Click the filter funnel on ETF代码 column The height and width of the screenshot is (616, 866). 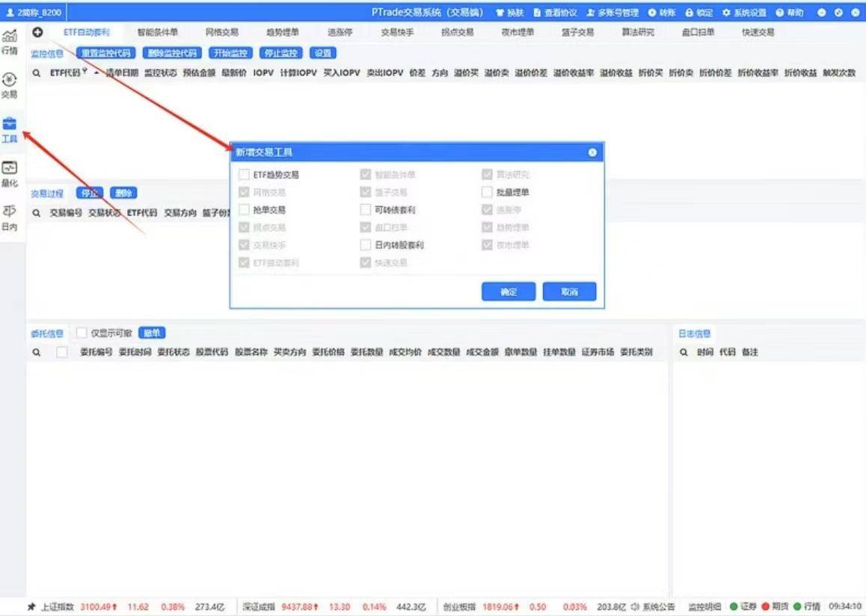point(85,71)
